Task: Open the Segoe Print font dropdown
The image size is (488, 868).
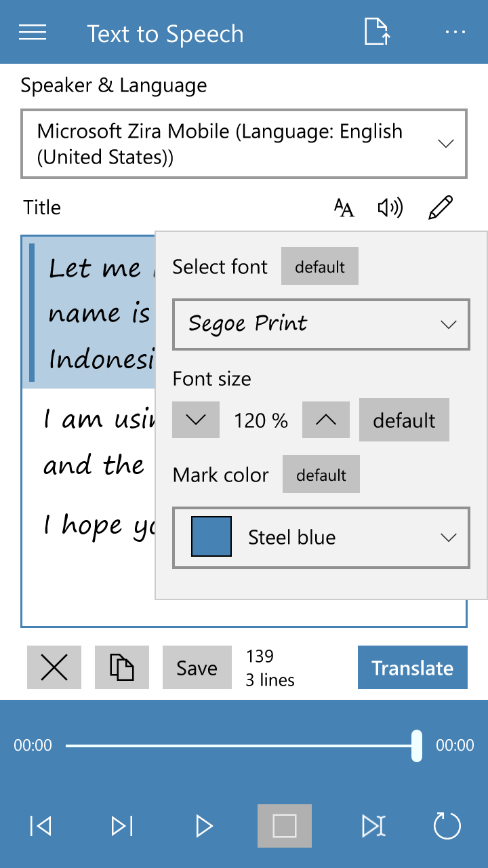Action: [321, 324]
